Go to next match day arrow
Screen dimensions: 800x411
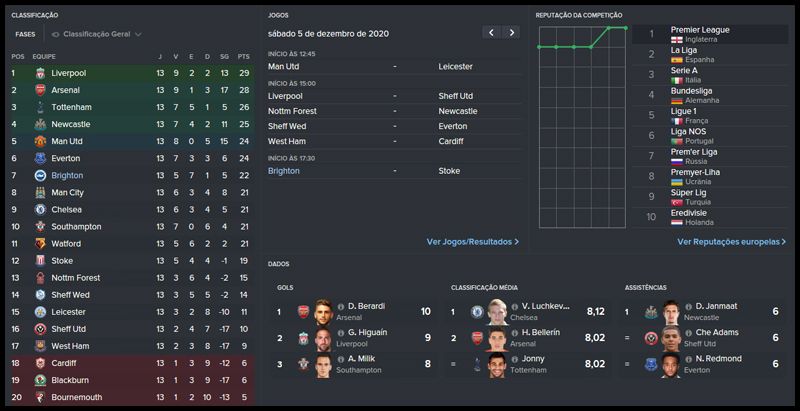pyautogui.click(x=512, y=33)
